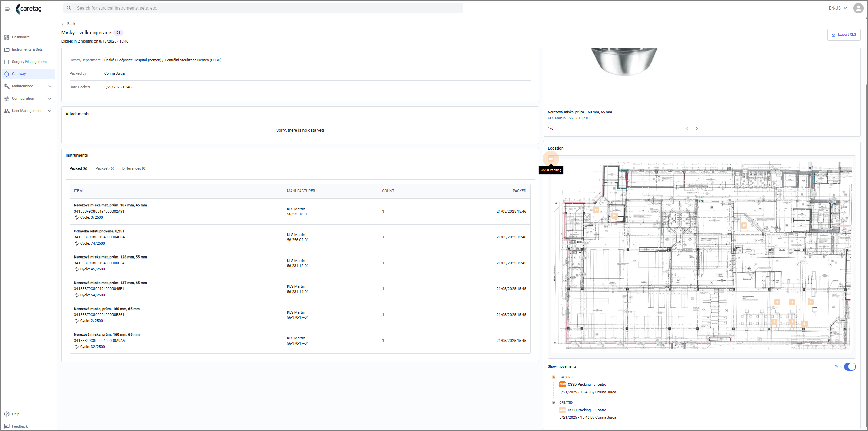
Task: Click the surgical instruments search field
Action: 263,8
